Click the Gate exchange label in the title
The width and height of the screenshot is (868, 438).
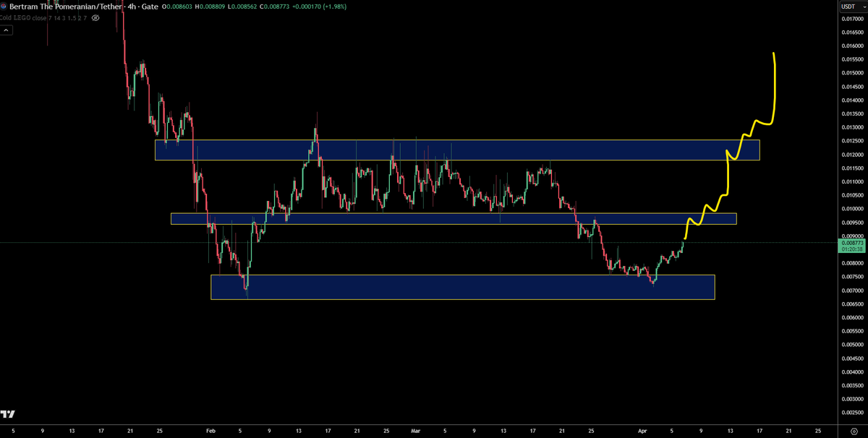click(150, 6)
